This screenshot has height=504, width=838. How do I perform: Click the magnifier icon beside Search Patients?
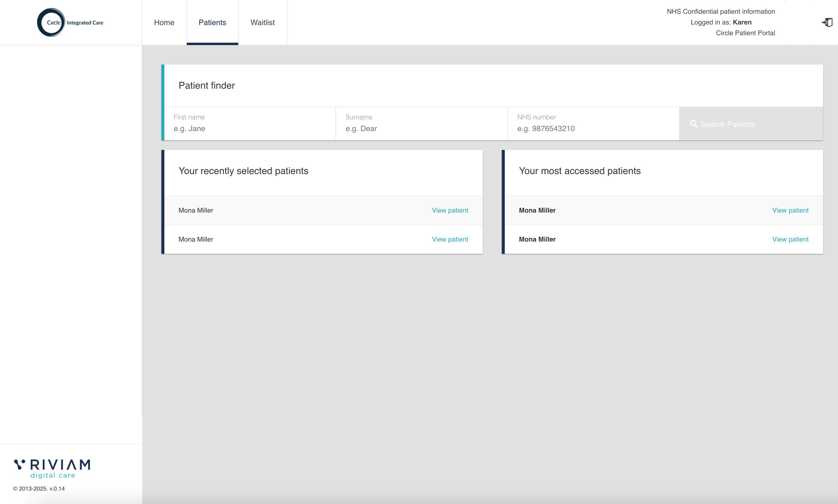694,124
